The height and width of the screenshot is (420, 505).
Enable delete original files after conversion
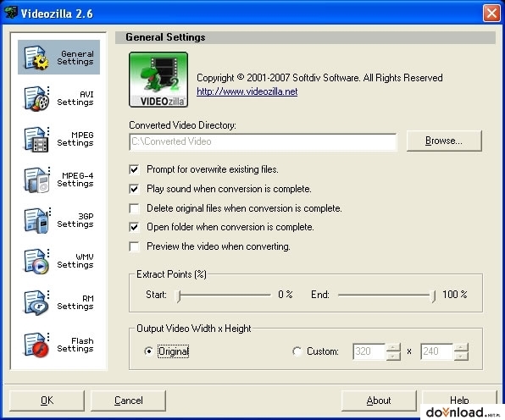click(x=135, y=208)
